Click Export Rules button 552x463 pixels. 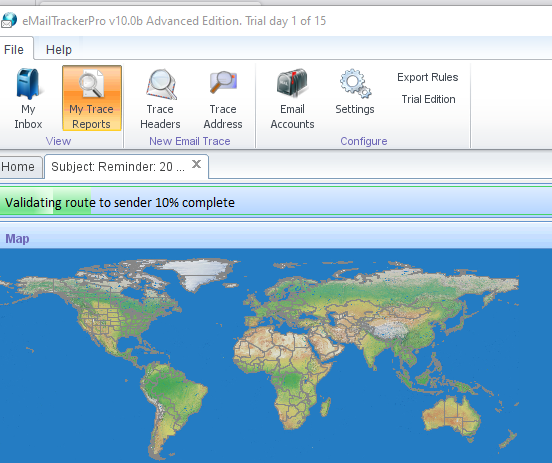pos(428,77)
